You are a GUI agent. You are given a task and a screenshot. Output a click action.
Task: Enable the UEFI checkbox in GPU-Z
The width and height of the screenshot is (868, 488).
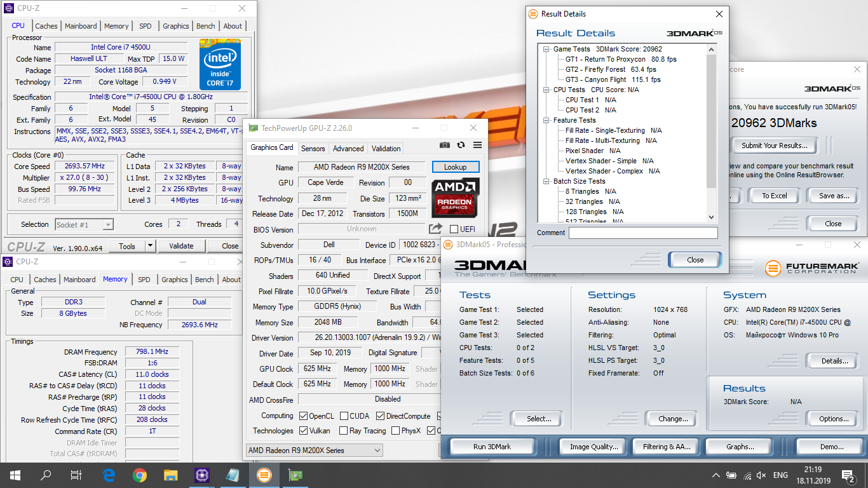point(454,229)
